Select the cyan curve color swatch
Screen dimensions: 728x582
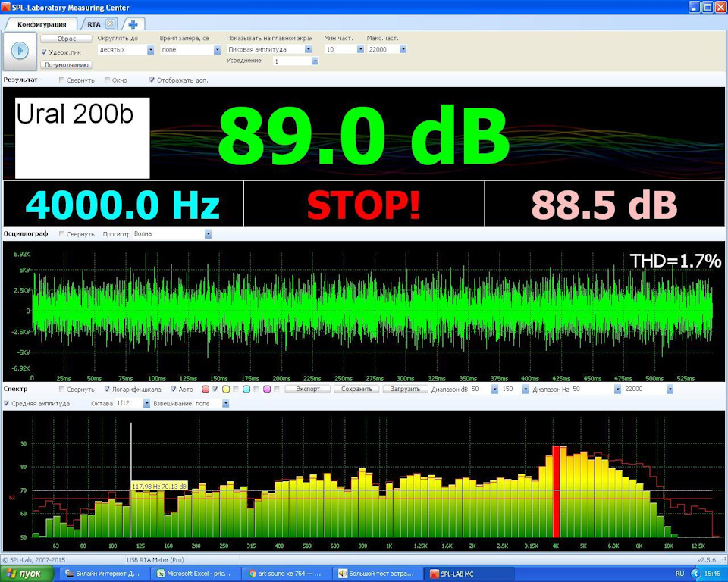pyautogui.click(x=246, y=390)
